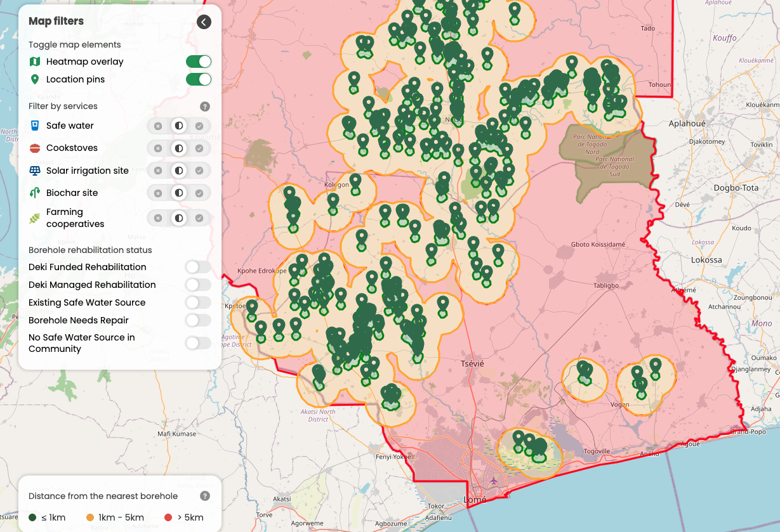Set Solar irrigation site filter to neutral
Viewport: 780px width, 532px height.
pyautogui.click(x=179, y=171)
